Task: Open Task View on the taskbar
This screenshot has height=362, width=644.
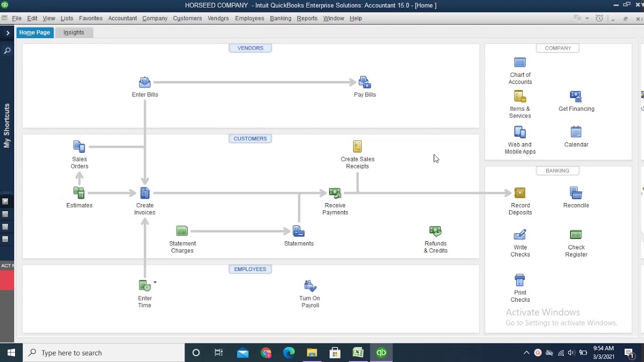Action: (219, 353)
